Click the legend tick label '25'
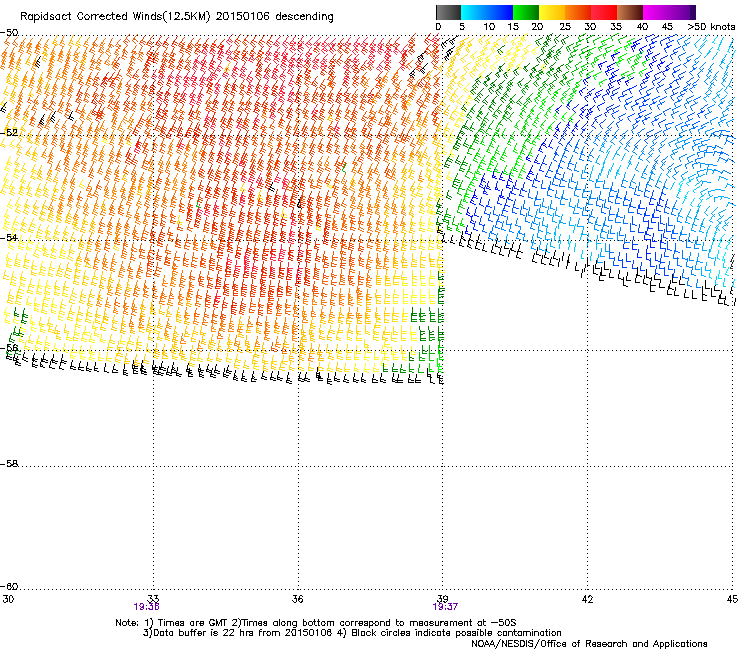Image resolution: width=740 pixels, height=650 pixels. 565,27
